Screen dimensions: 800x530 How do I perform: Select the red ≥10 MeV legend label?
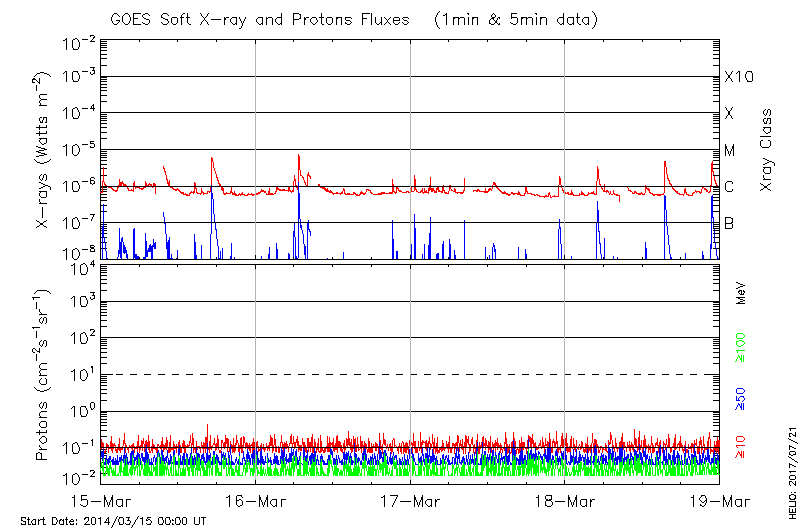741,447
